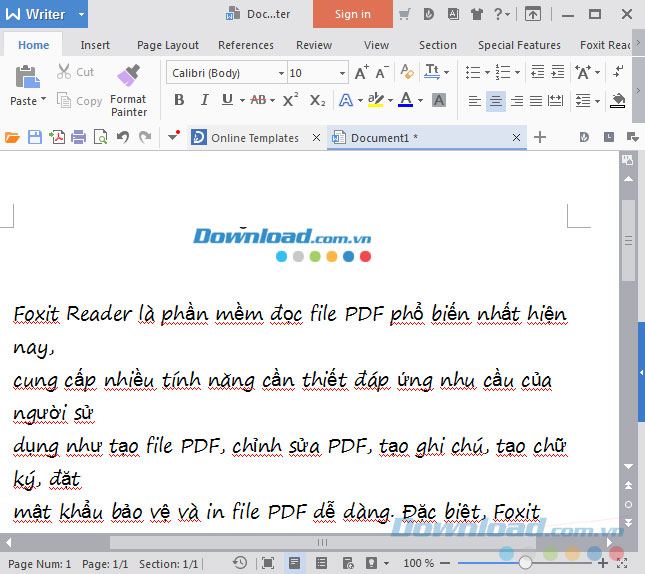Select distributed alignment icon
645x574 pixels.
point(555,100)
